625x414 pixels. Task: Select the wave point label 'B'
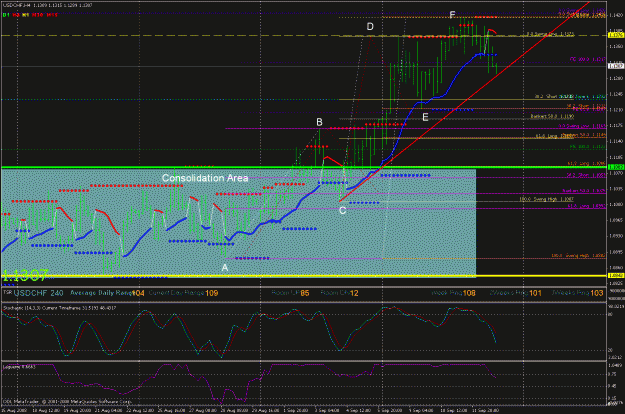coord(319,122)
